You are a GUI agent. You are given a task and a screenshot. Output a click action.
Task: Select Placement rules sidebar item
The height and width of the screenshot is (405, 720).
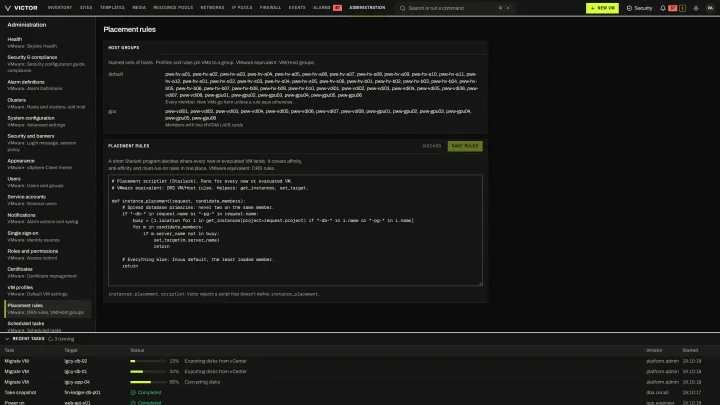click(x=47, y=309)
